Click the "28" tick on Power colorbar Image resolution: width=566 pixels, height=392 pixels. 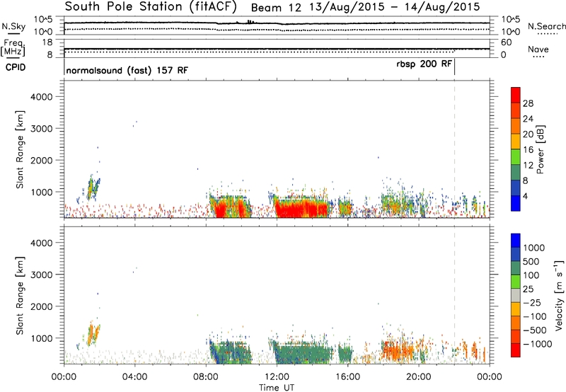(528, 103)
